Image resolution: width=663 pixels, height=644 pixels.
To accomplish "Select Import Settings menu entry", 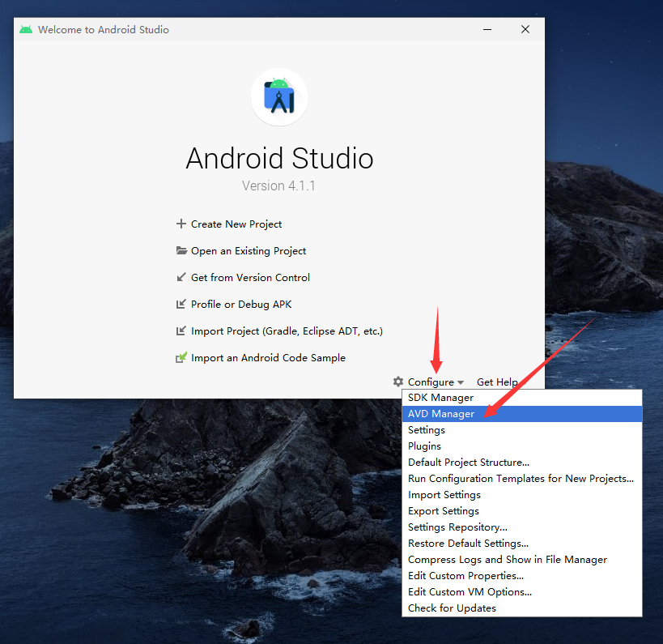I will point(522,495).
